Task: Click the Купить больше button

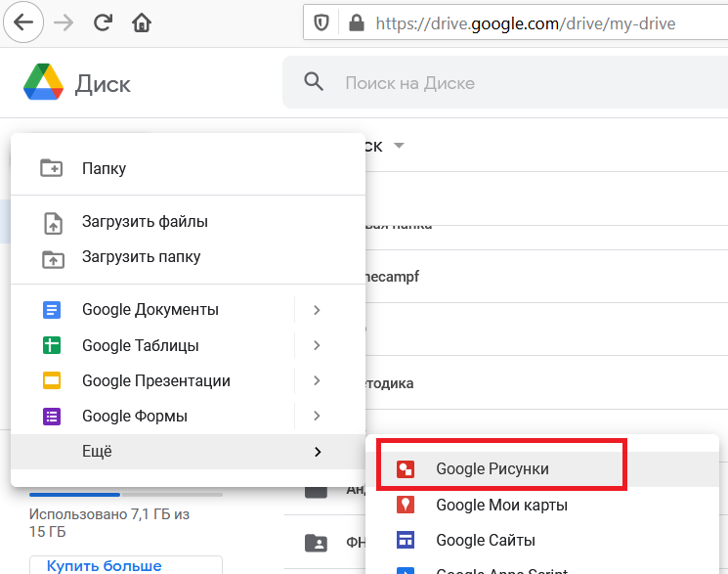Action: point(126,565)
